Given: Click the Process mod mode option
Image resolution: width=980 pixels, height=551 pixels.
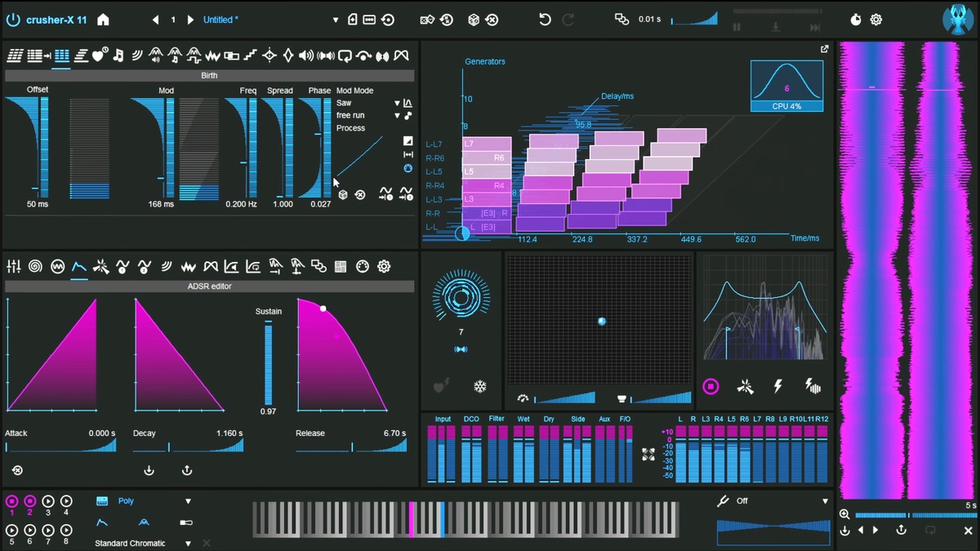Looking at the screenshot, I should point(350,128).
